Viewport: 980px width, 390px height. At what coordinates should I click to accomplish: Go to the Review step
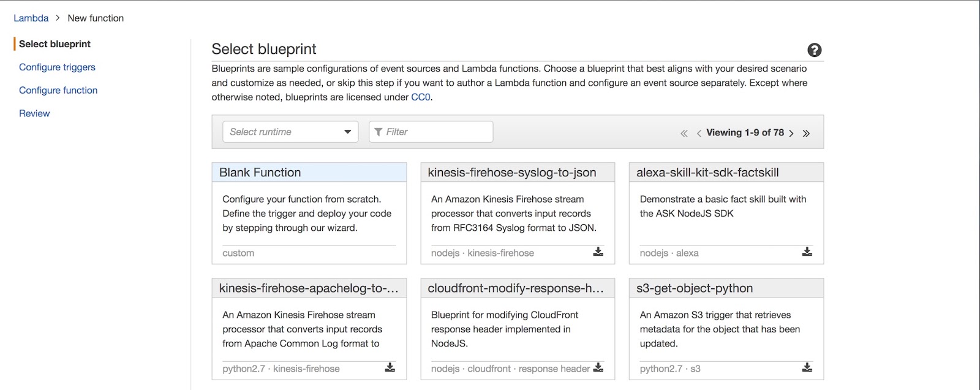pos(34,113)
